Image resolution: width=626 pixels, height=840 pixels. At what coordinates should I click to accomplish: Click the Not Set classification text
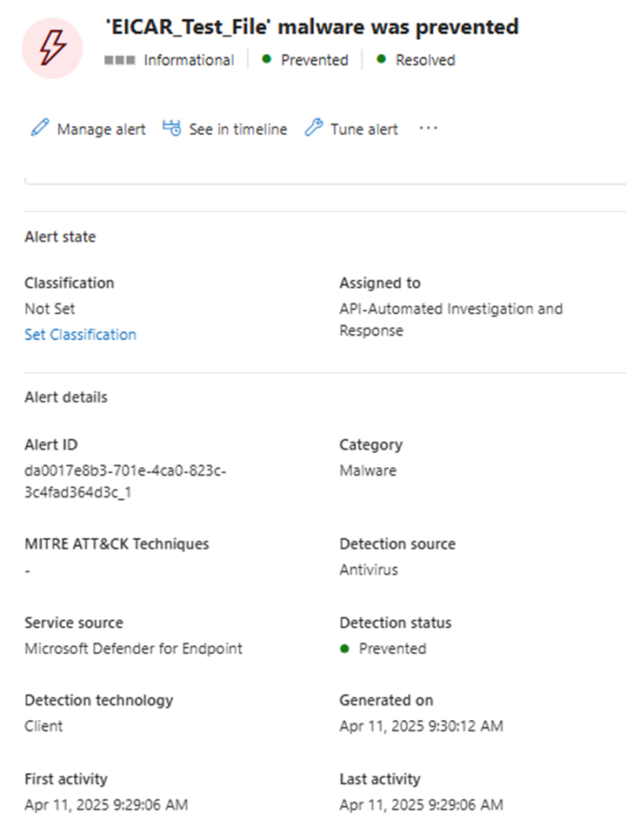click(49, 309)
